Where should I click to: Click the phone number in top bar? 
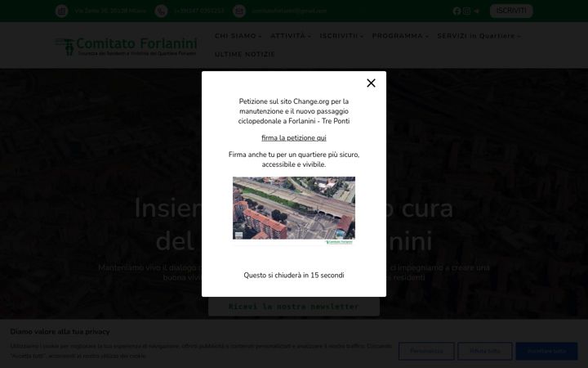199,11
